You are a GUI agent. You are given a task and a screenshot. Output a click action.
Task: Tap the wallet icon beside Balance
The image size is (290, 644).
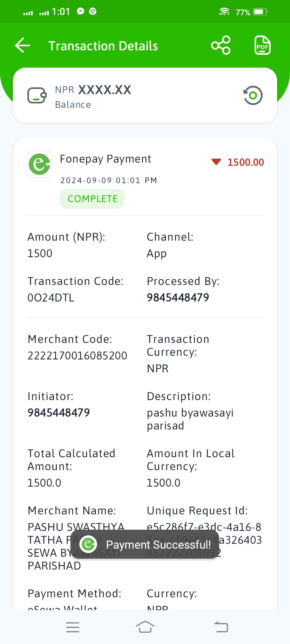(37, 95)
